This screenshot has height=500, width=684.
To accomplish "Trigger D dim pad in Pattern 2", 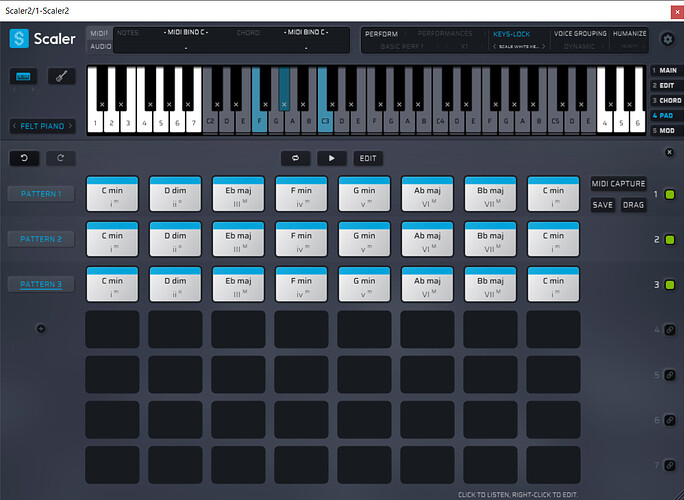I will (x=175, y=239).
